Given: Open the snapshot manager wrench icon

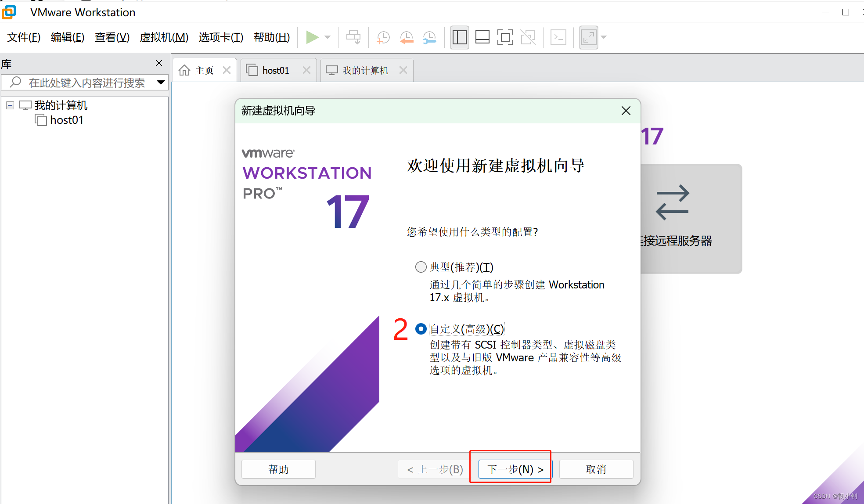Looking at the screenshot, I should click(429, 37).
